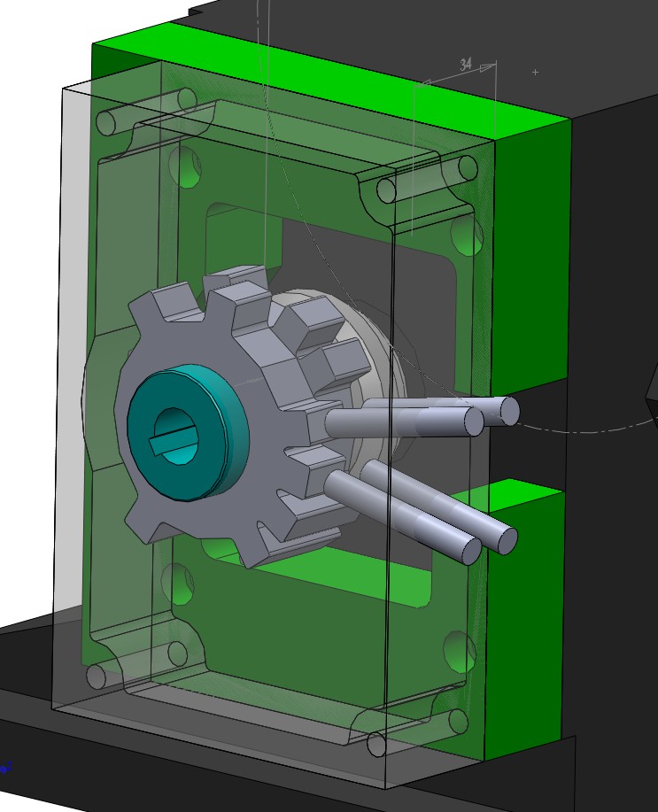Select the bottom-right bolt hole of cover

pos(377,745)
